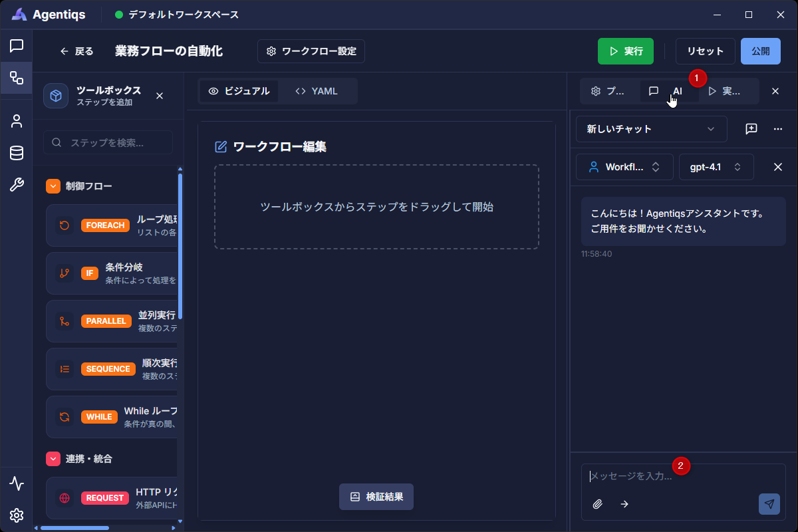
Task: Open the wrench tools icon in sidebar
Action: click(17, 185)
